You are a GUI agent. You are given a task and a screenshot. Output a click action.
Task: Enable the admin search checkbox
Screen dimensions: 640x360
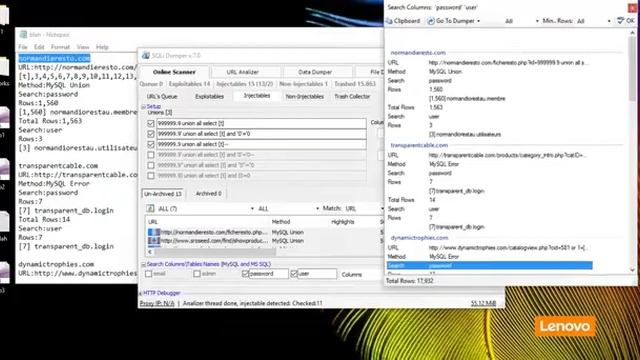click(197, 274)
